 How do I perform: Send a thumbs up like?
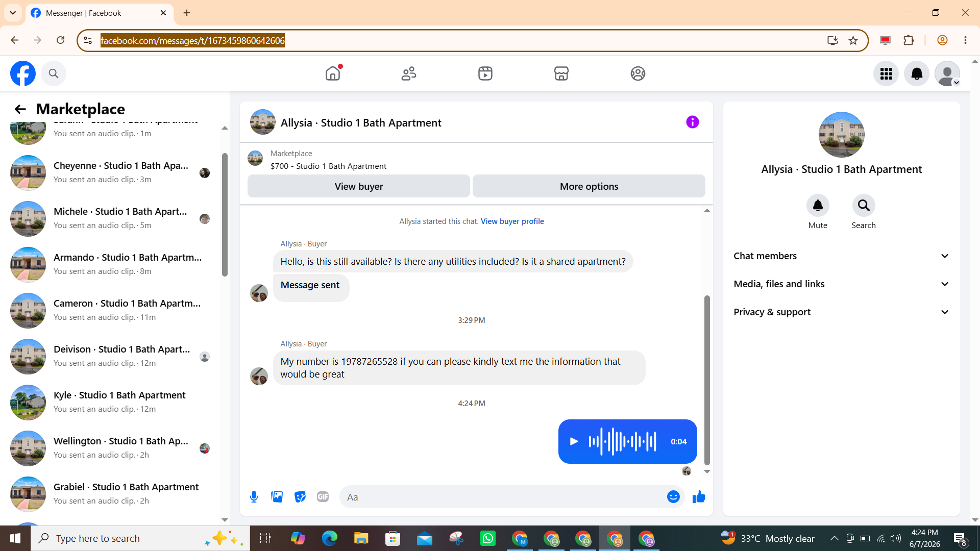pyautogui.click(x=699, y=496)
